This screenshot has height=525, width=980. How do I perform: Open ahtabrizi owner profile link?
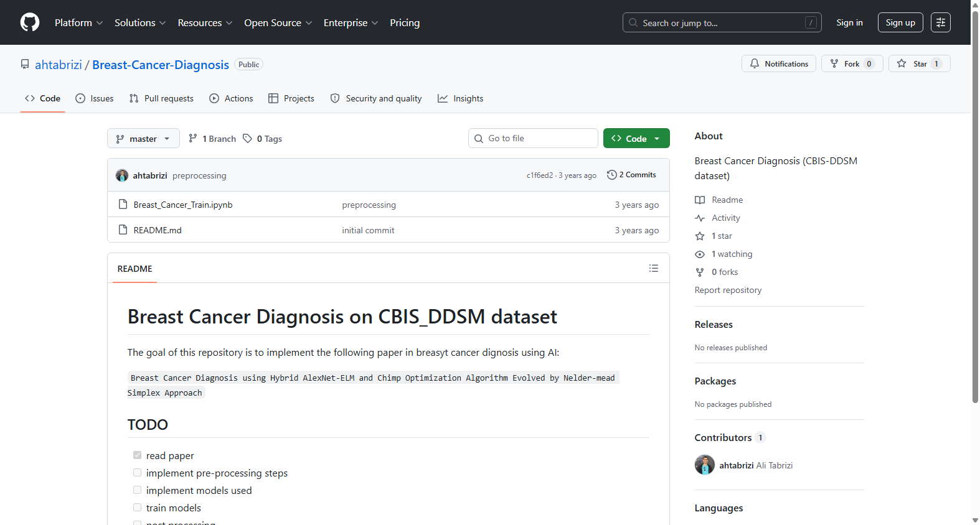click(x=59, y=65)
